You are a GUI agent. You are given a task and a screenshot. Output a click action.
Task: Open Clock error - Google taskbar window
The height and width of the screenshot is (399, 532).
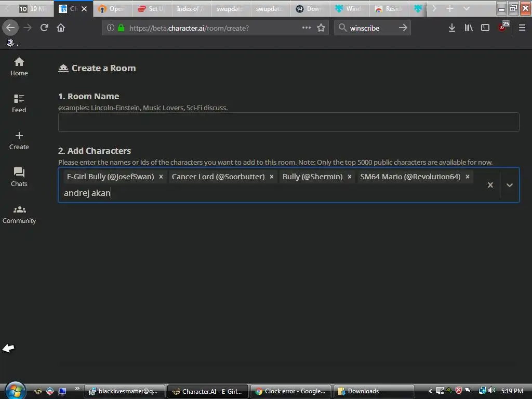click(x=290, y=391)
